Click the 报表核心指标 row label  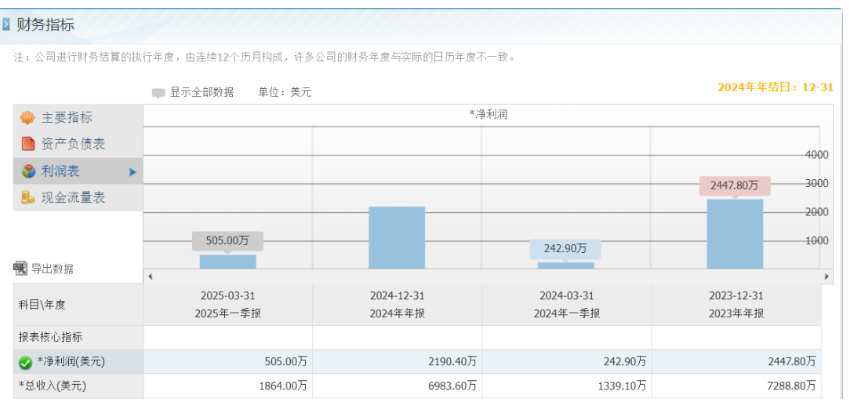click(x=79, y=337)
